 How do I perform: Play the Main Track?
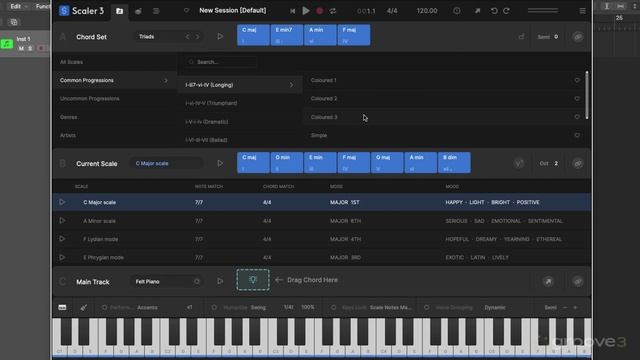(220, 281)
